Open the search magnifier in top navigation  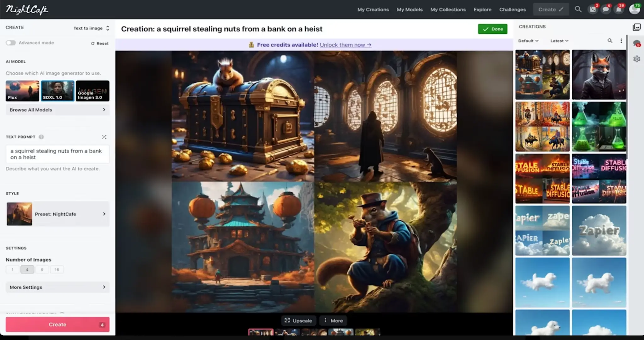pyautogui.click(x=578, y=9)
